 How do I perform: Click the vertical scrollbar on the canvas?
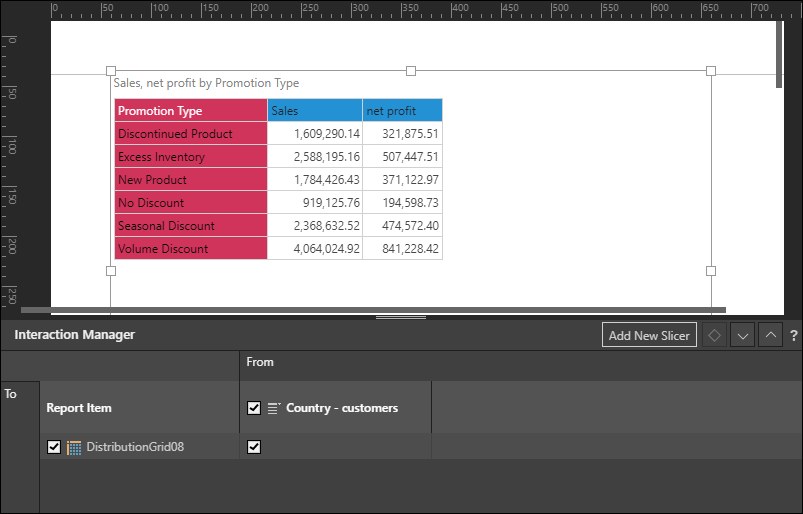point(779,54)
